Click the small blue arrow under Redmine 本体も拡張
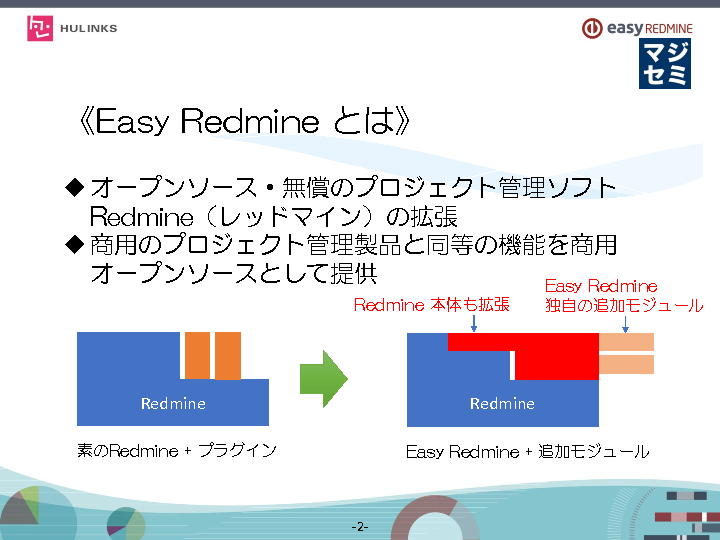 coord(473,323)
